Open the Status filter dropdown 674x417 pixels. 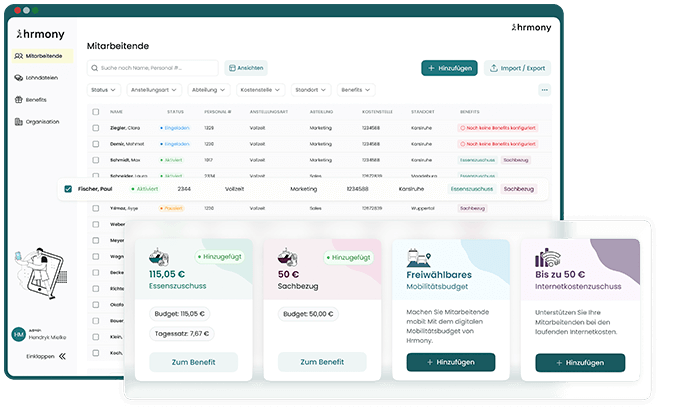[103, 90]
